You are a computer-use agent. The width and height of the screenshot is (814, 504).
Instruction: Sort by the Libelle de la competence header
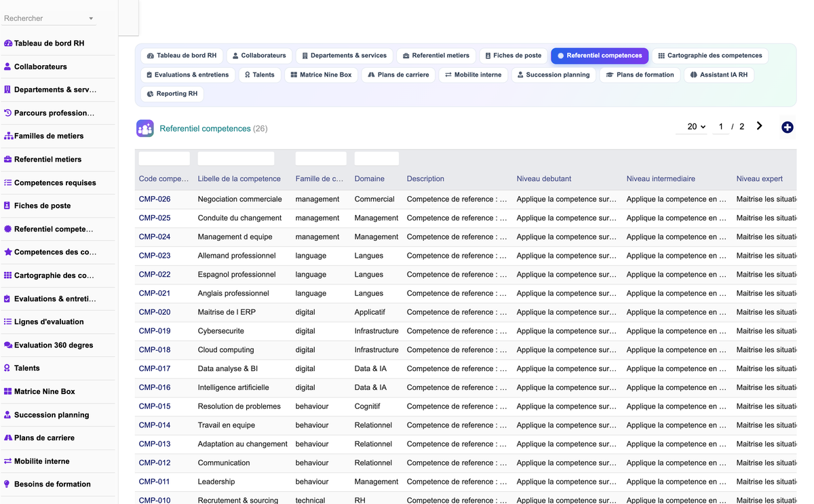tap(239, 178)
